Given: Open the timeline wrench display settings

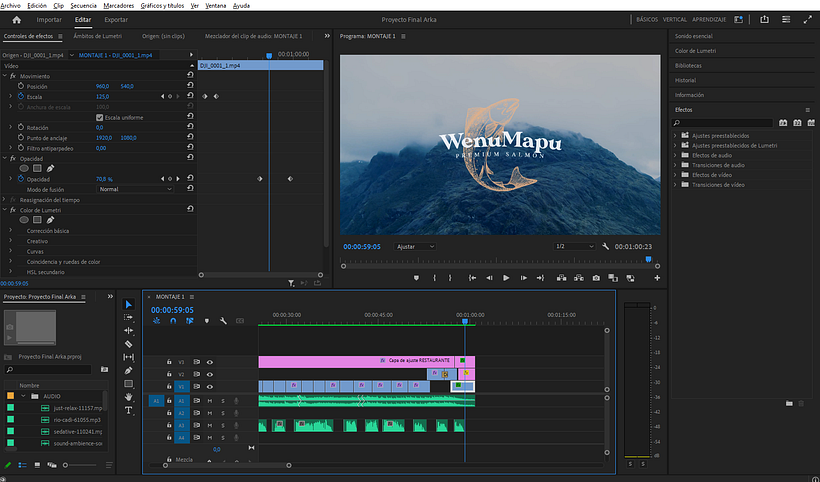Looking at the screenshot, I should pos(223,321).
